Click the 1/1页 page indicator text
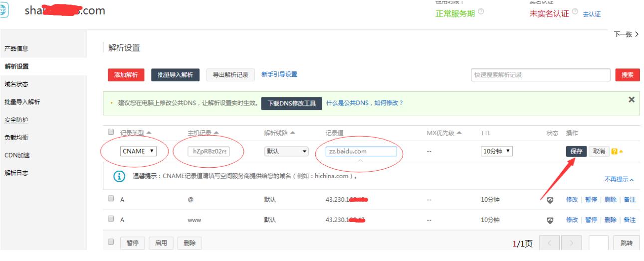 tap(523, 244)
